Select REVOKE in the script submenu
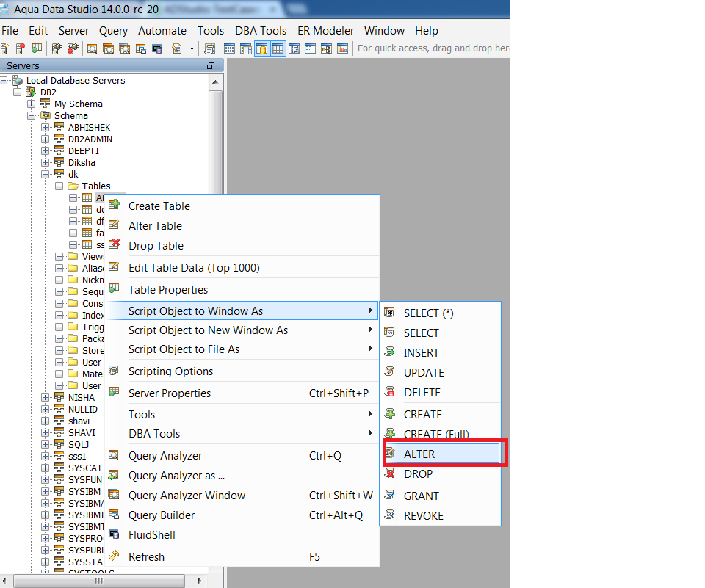Screen dimensions: 705x588 pos(441,515)
